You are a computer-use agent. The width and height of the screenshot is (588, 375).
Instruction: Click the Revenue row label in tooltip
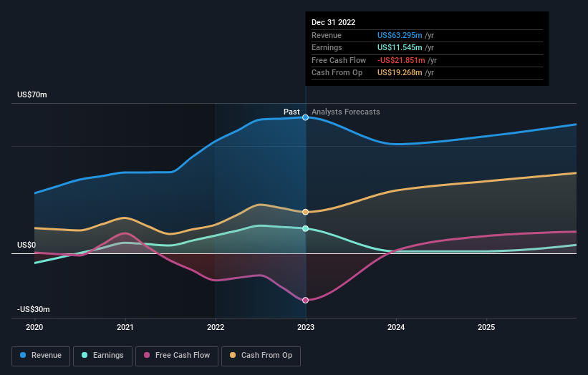click(x=327, y=35)
